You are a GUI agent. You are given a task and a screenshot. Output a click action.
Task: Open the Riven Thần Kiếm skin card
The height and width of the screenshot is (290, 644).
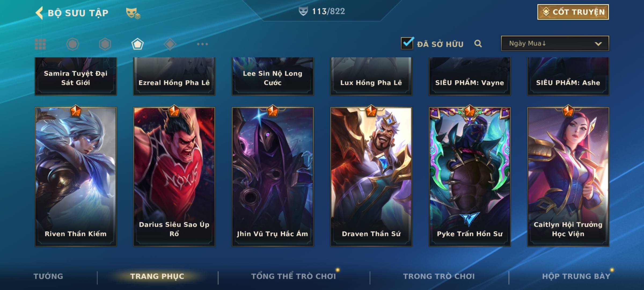(x=76, y=177)
